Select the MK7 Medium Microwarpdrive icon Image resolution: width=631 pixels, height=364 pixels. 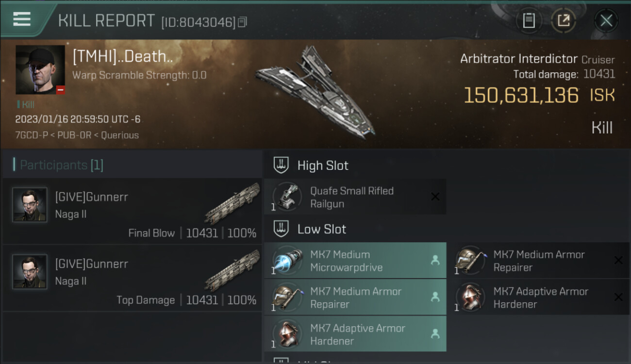pyautogui.click(x=287, y=261)
